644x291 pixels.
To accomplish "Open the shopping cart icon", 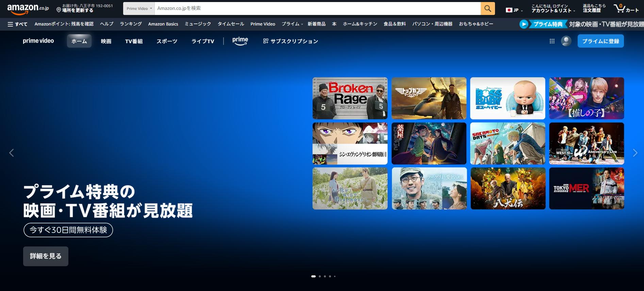I will [x=626, y=8].
